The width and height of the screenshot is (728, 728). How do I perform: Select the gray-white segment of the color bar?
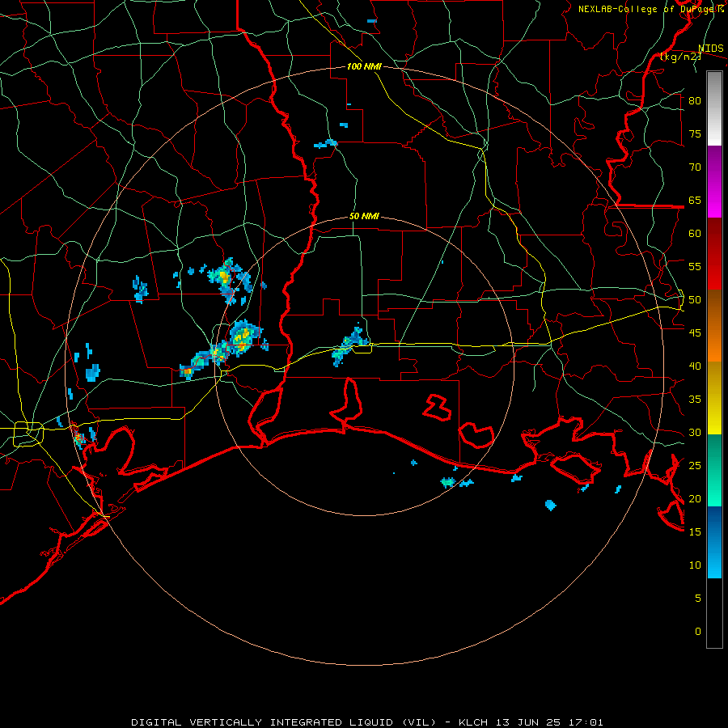point(714,108)
